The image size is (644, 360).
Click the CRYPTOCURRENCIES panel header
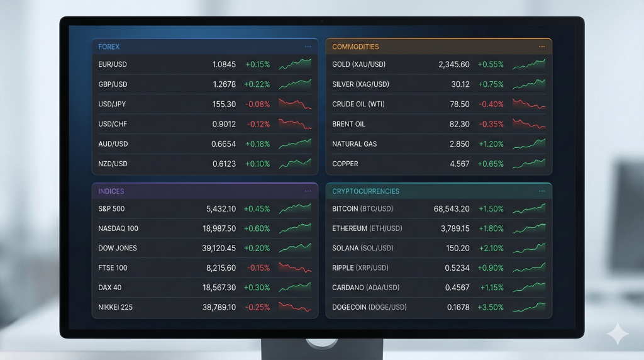click(x=365, y=191)
